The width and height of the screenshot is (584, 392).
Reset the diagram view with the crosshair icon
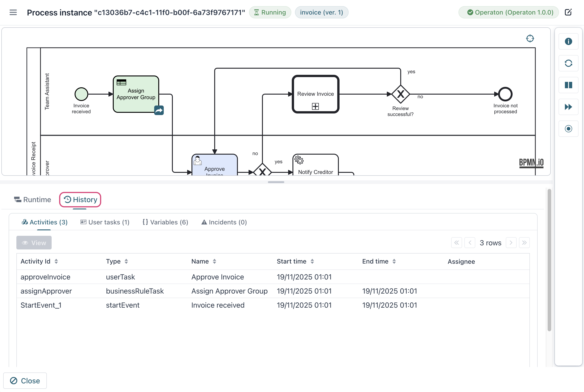[x=530, y=38]
